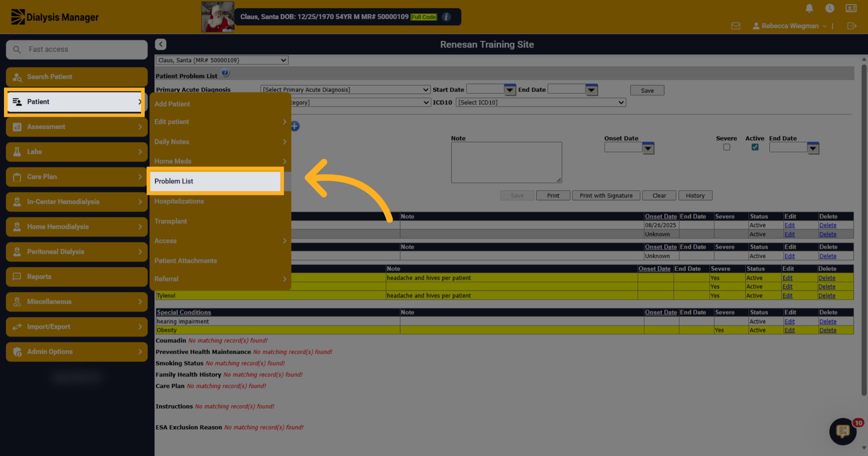
Task: Open patient info icon beside Full Code
Action: click(x=447, y=17)
